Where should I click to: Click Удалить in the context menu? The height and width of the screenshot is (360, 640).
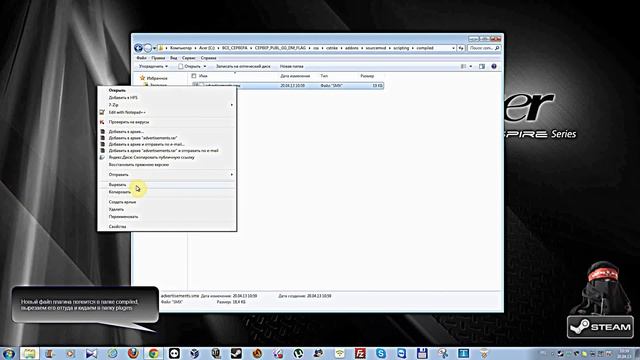coord(116,209)
